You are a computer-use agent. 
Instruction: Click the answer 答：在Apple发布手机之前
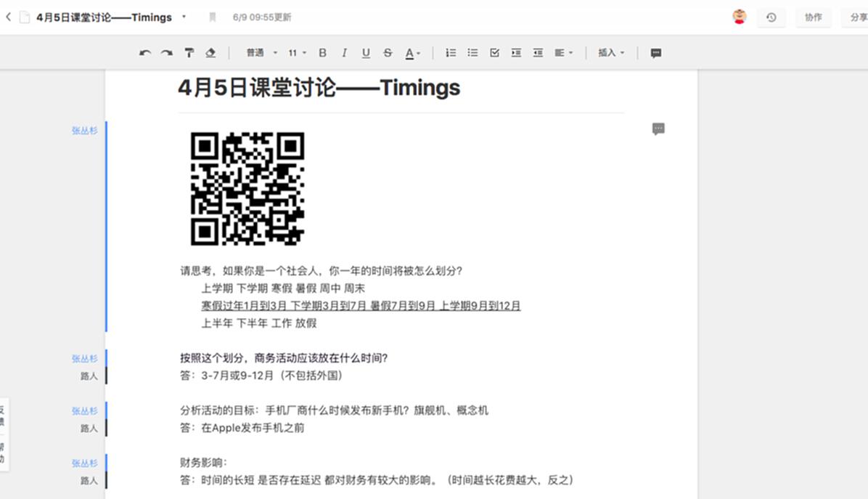point(242,428)
